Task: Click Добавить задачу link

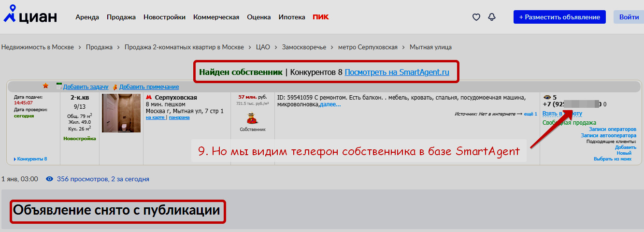Action: click(x=86, y=87)
